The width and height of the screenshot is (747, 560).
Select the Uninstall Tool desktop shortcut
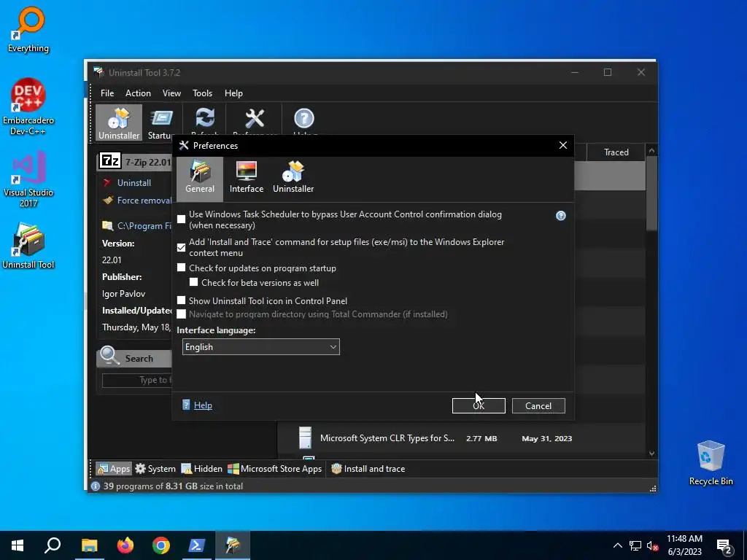point(28,246)
